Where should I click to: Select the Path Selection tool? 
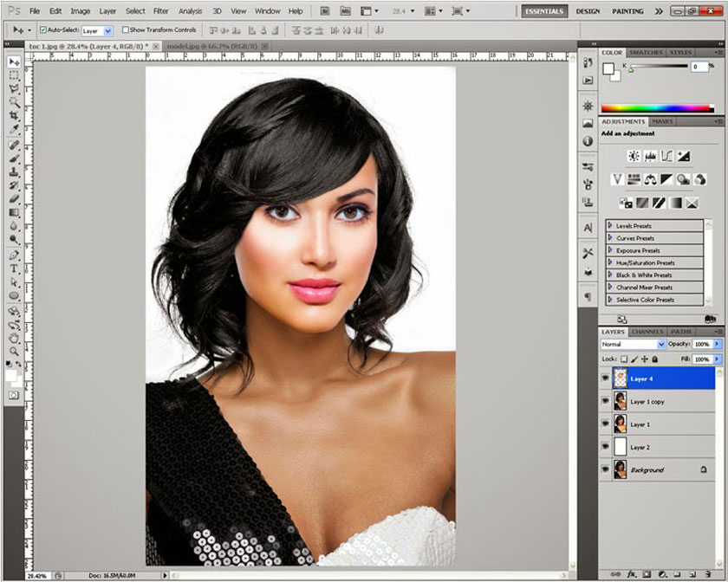tap(14, 281)
